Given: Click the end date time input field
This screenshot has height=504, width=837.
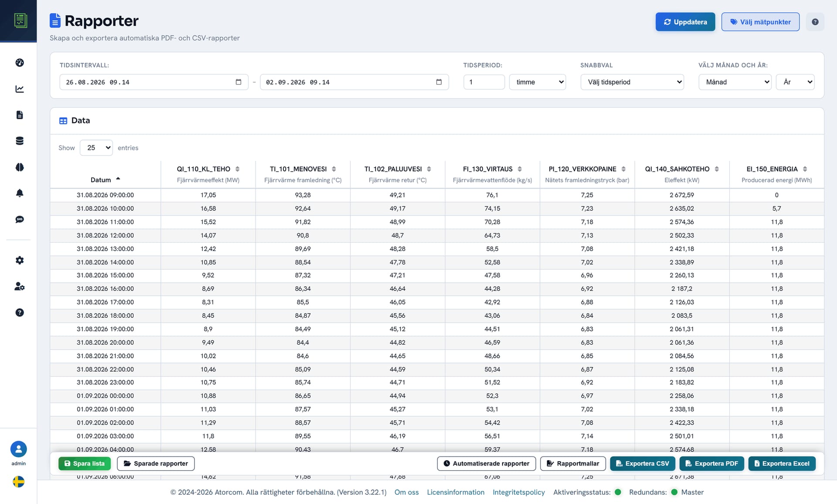Looking at the screenshot, I should [354, 82].
